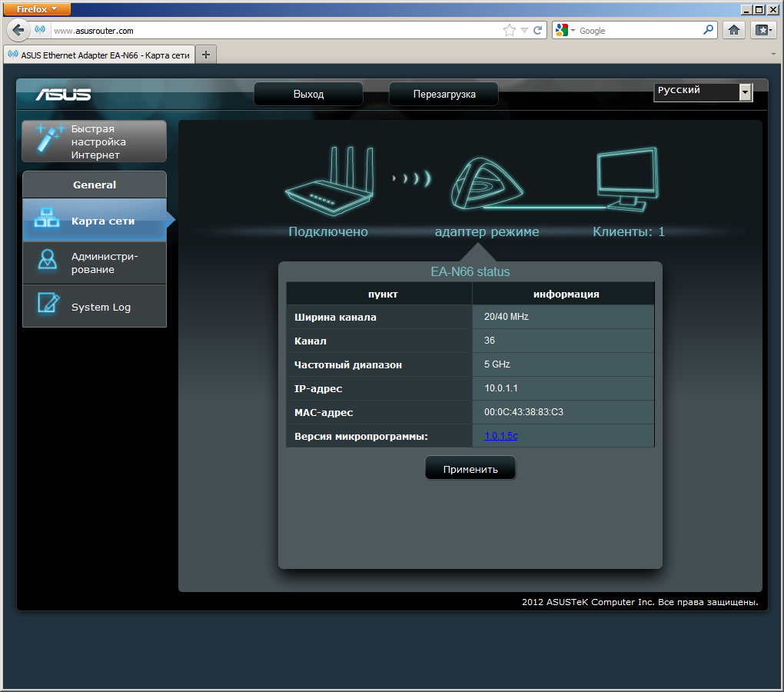784x692 pixels.
Task: Click the Версия микропрограммы label
Action: point(361,437)
